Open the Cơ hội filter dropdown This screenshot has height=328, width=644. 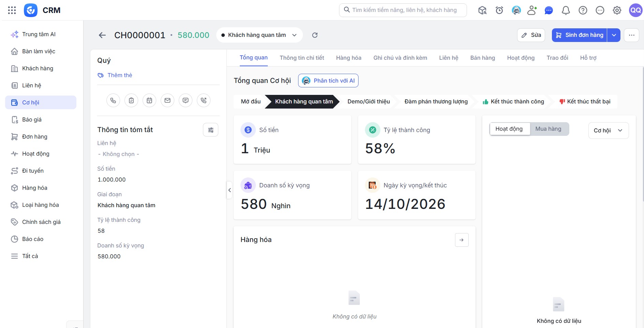[x=609, y=130]
